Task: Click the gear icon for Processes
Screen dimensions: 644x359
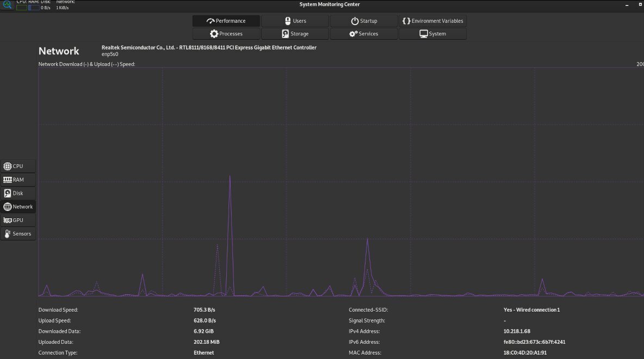Action: [214, 34]
